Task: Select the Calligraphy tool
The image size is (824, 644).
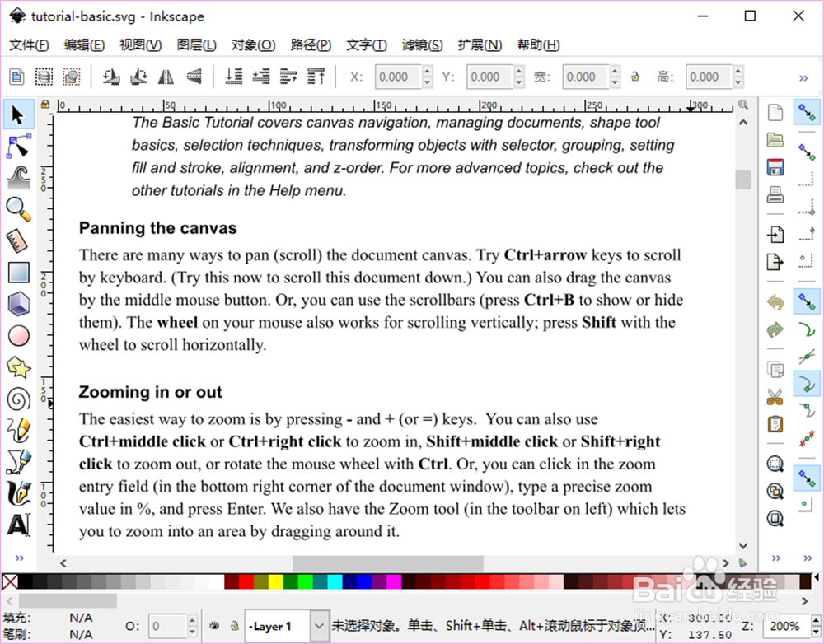Action: [18, 493]
